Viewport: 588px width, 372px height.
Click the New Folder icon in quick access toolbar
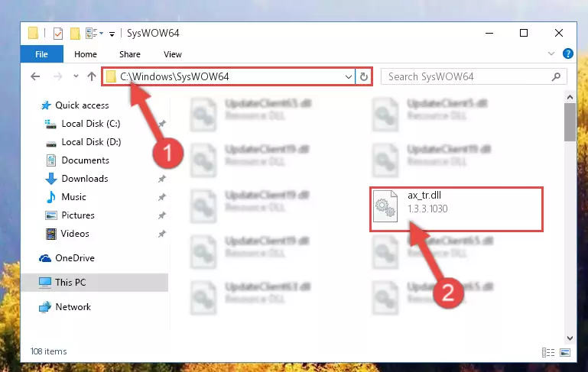click(x=75, y=34)
